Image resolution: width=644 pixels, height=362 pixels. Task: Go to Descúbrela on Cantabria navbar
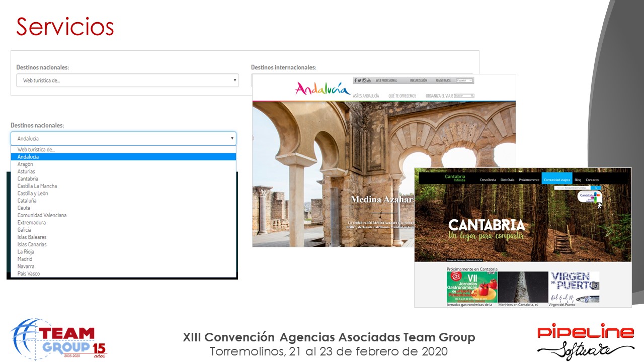[x=488, y=180]
